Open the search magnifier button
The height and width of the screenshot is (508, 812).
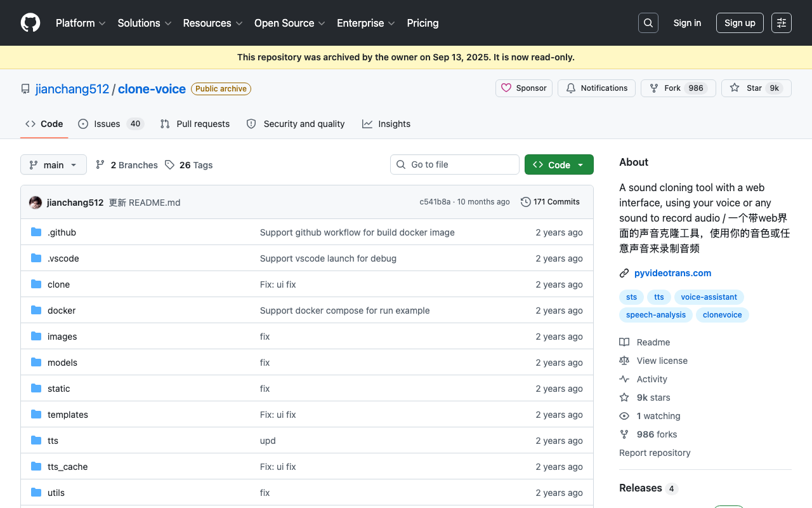648,23
